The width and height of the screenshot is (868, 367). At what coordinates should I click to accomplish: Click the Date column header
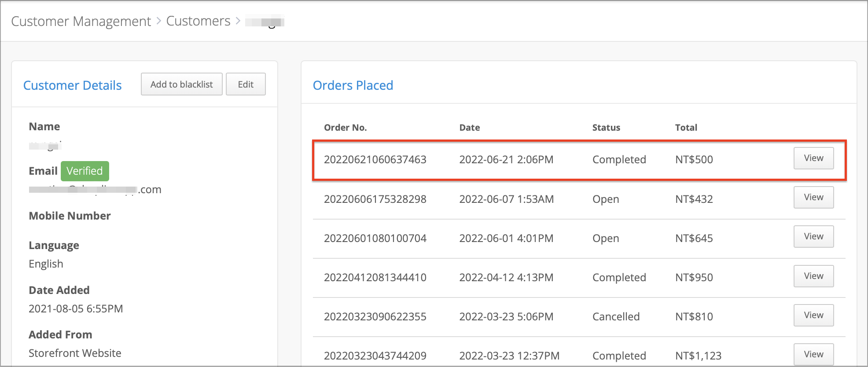(x=470, y=128)
